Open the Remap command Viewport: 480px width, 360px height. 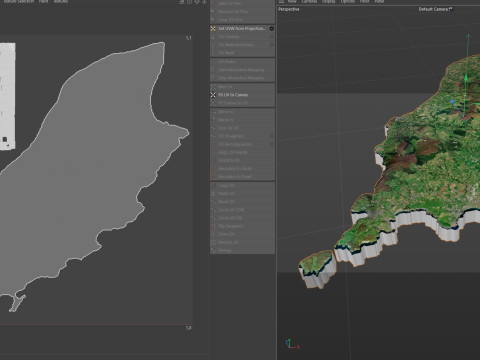[x=242, y=250]
